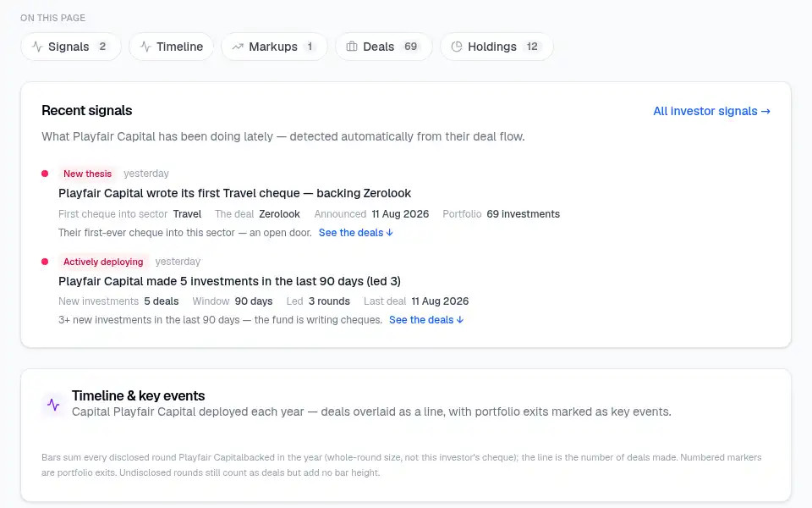Viewport: 812px width, 508px height.
Task: Click the purple pulse icon beside Timeline & key events
Action: point(53,405)
